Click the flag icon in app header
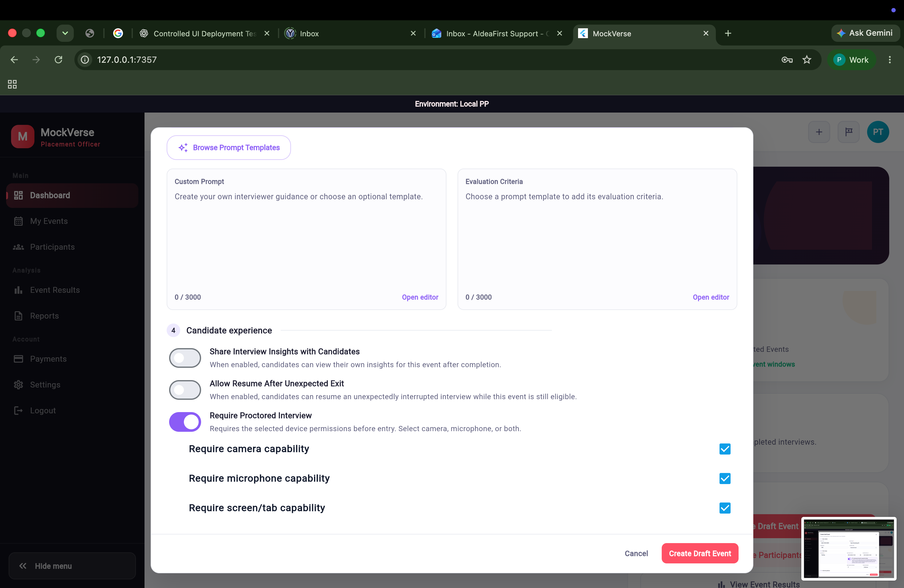The image size is (904, 588). tap(849, 132)
